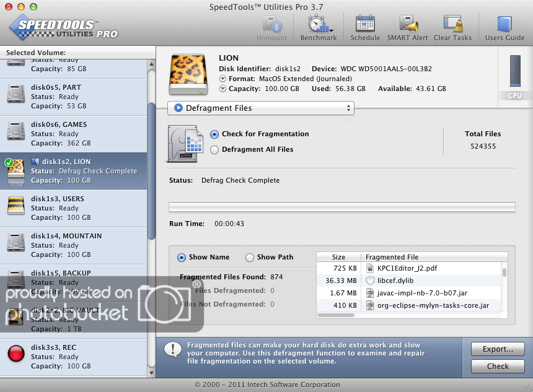
Task: Click the Benchmark stopwatch icon
Action: [318, 24]
